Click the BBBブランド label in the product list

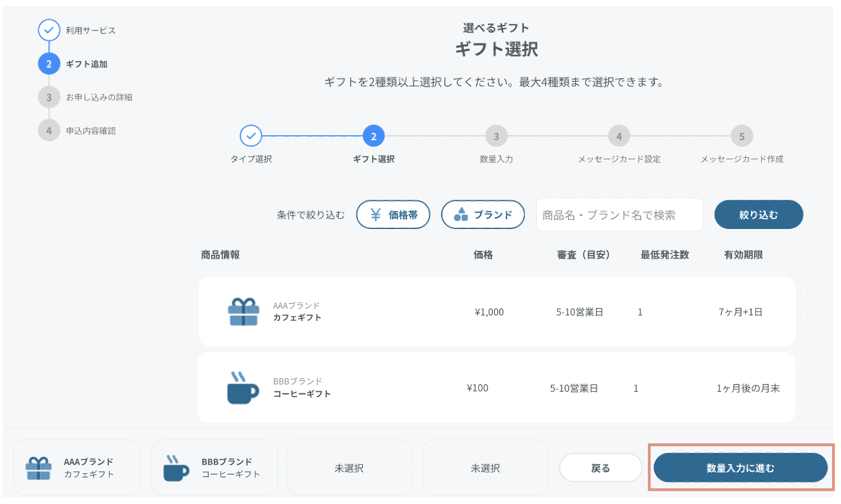coord(298,382)
